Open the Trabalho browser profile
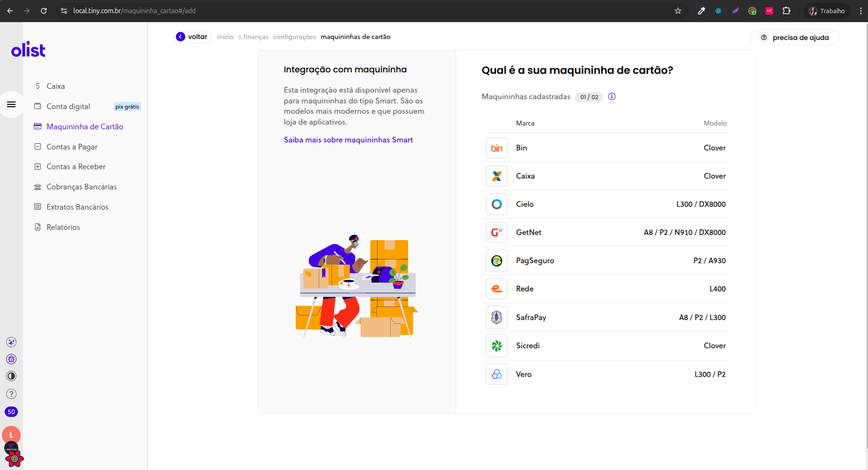Image resolution: width=868 pixels, height=470 pixels. pos(827,11)
